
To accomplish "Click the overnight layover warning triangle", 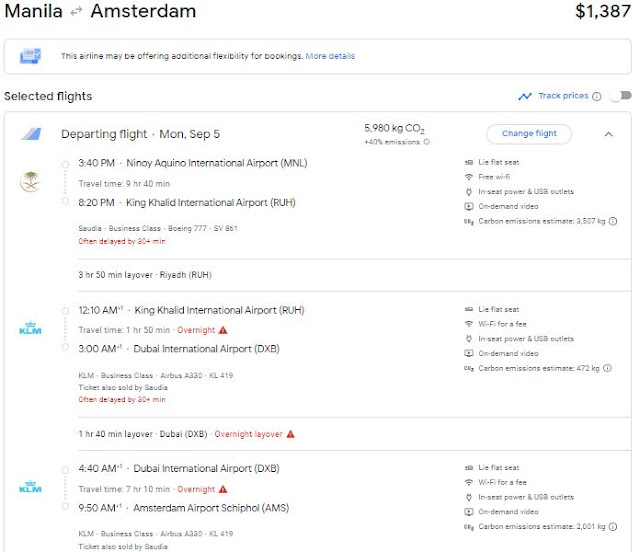I will tap(290, 434).
